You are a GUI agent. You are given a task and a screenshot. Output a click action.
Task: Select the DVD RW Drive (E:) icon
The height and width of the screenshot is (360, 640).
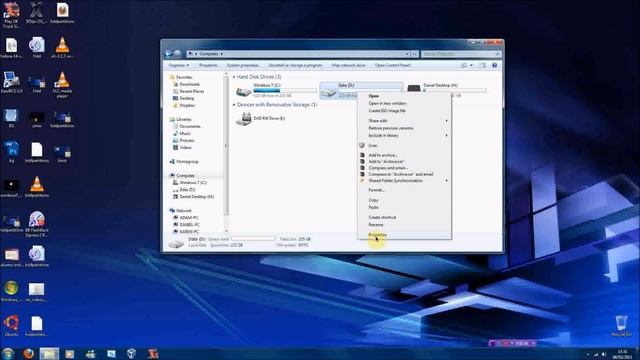tap(244, 119)
